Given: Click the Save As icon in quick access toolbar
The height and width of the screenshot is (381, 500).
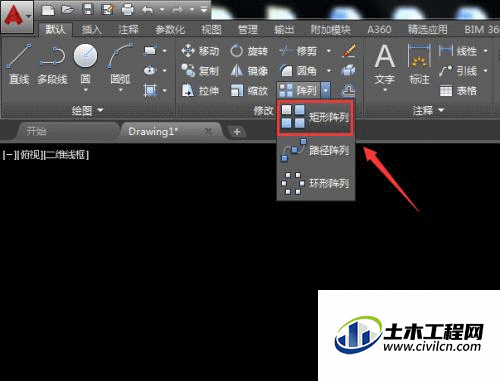Looking at the screenshot, I should point(107,10).
